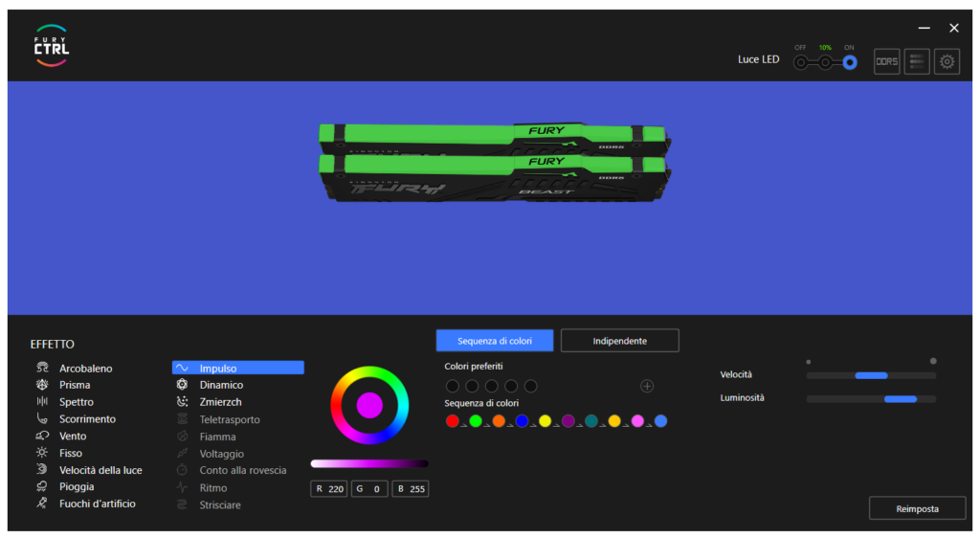
Task: Open the module list icon in header
Action: click(917, 61)
